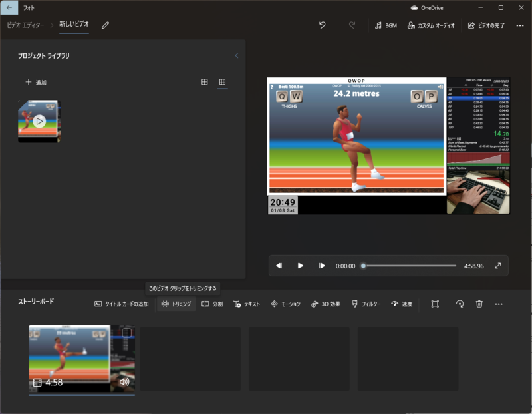Open the トリミング trim tool

[x=176, y=304]
